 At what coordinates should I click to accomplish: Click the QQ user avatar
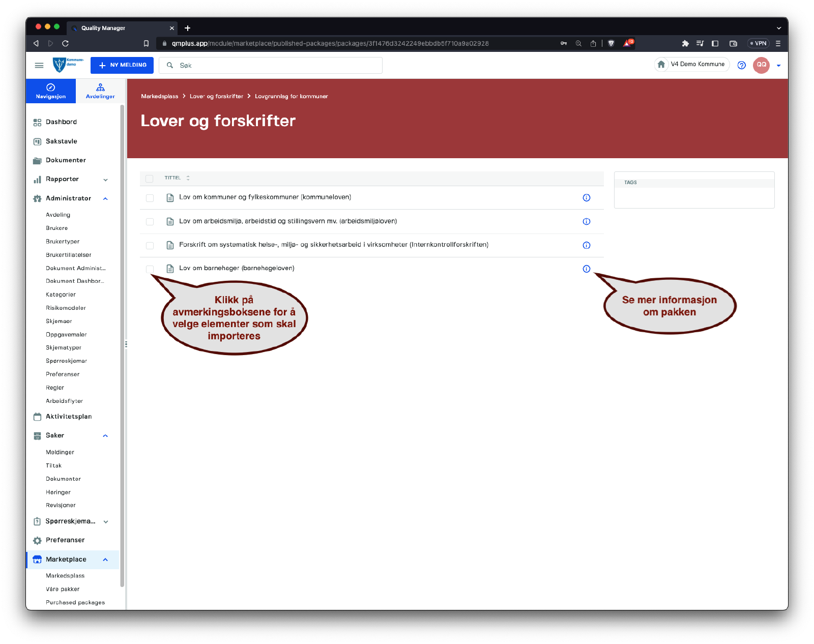761,65
